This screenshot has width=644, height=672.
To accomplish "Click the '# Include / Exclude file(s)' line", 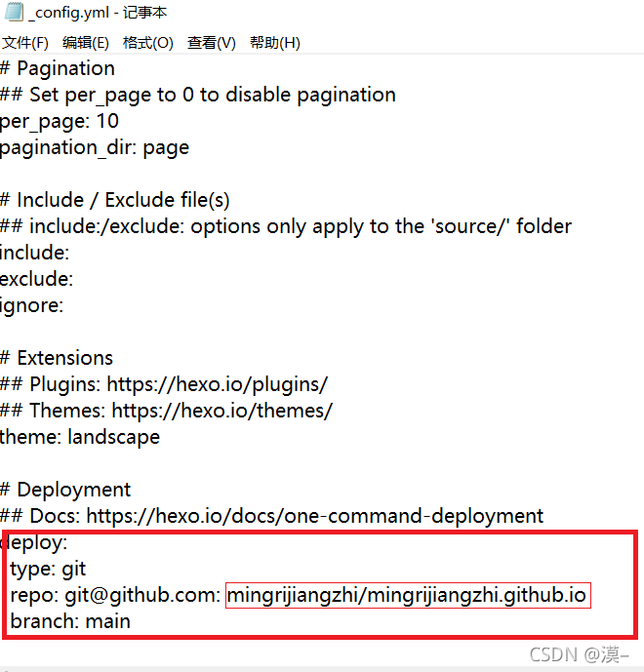I will click(115, 201).
